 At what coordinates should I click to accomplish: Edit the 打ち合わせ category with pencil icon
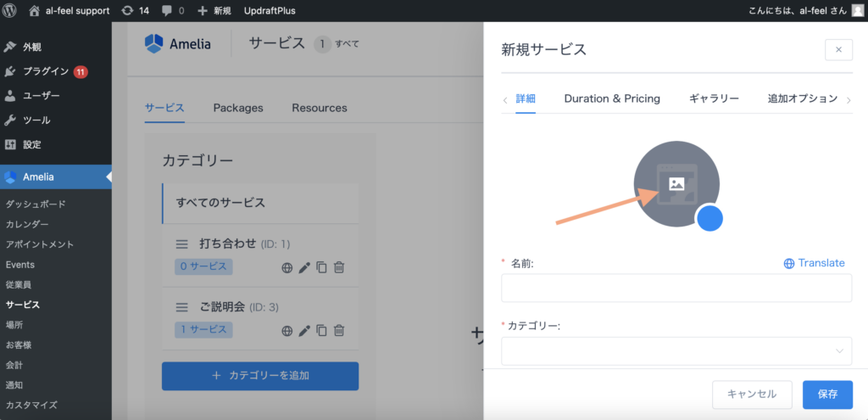304,267
